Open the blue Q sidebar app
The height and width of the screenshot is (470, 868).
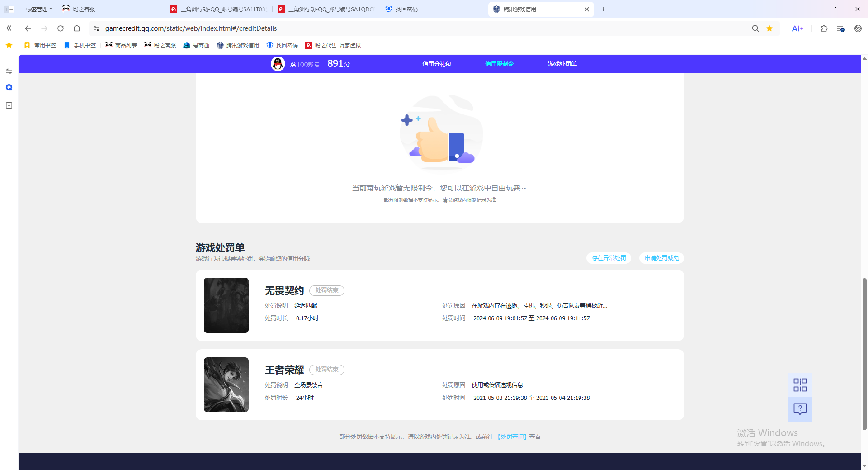coord(9,88)
